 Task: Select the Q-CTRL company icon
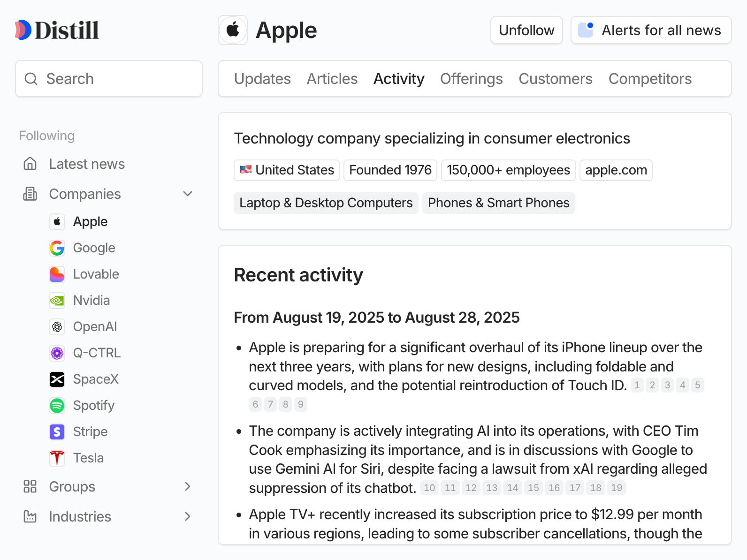pyautogui.click(x=57, y=353)
